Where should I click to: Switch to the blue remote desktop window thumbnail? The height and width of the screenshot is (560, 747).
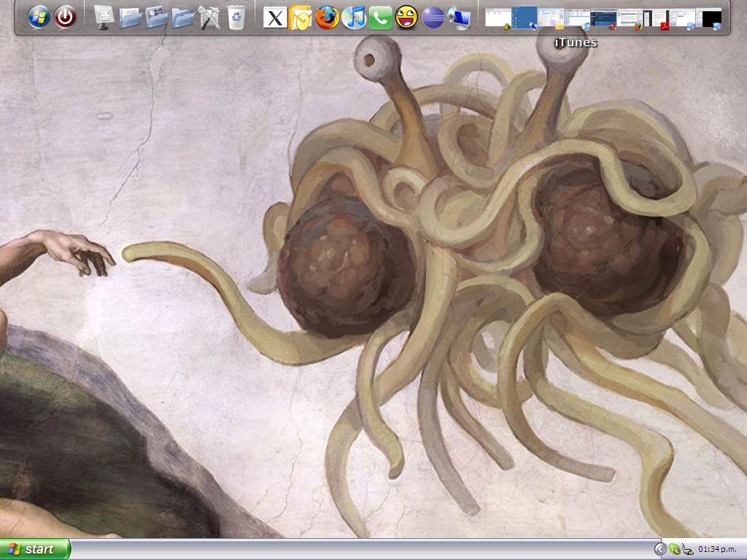tap(525, 17)
